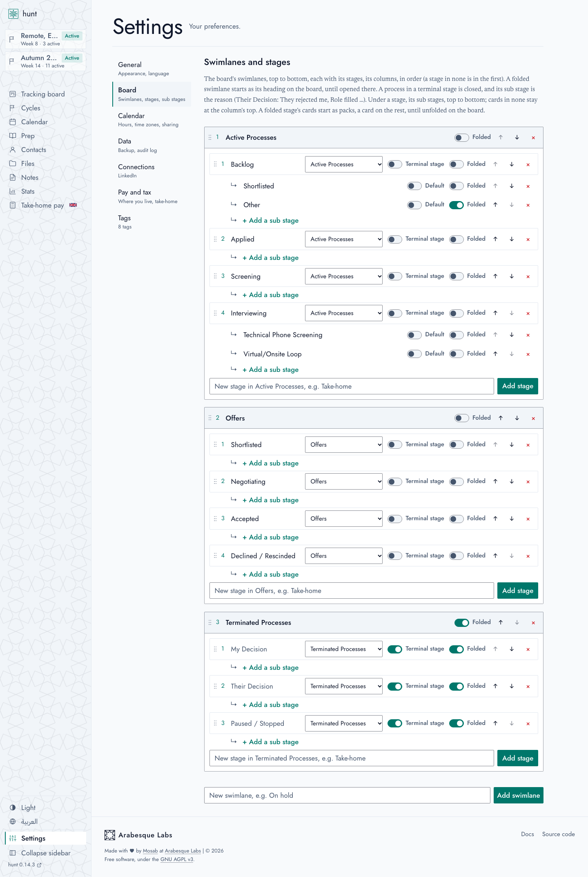Go to Tags settings section
The image size is (588, 877).
click(151, 222)
